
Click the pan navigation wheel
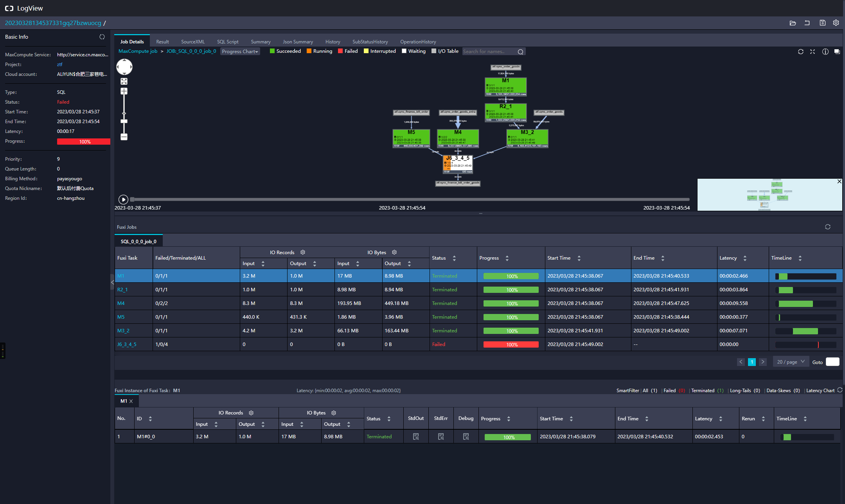[124, 67]
